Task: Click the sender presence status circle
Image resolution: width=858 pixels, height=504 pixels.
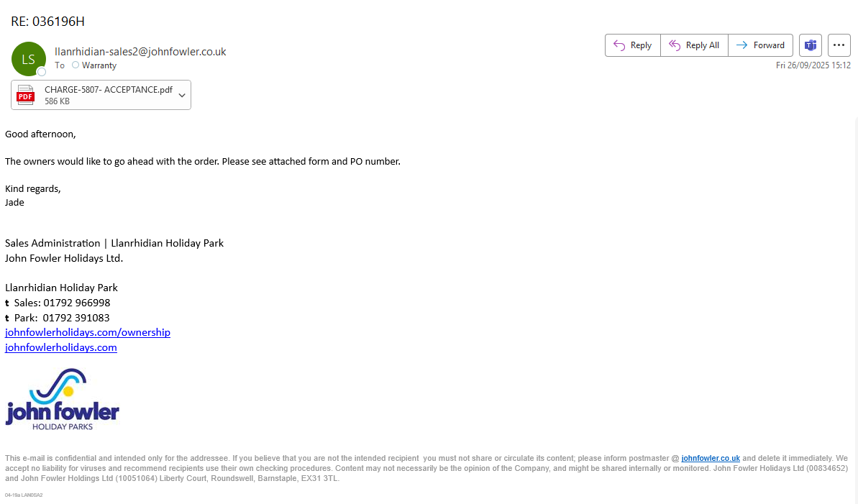Action: pyautogui.click(x=42, y=72)
